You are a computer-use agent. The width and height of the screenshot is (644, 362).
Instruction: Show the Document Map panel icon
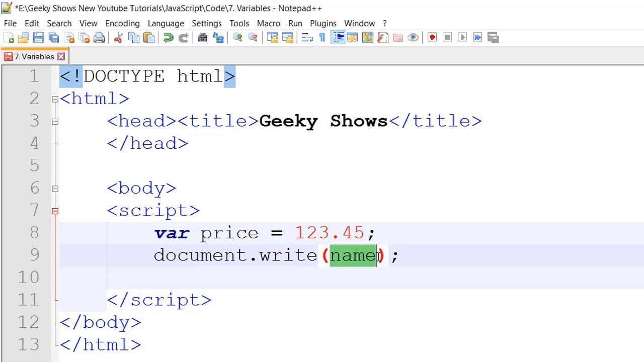pos(367,38)
